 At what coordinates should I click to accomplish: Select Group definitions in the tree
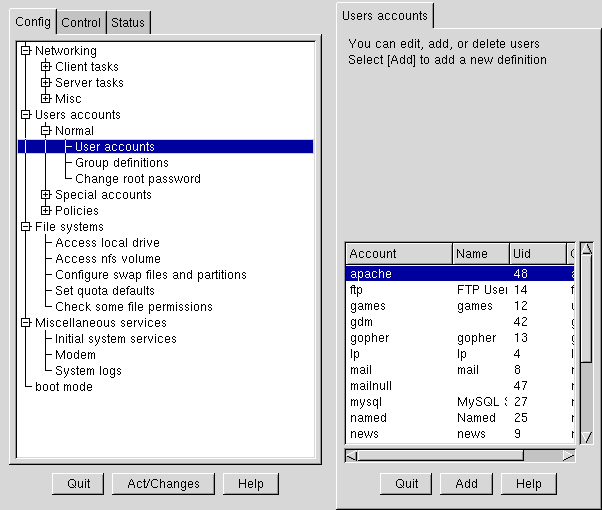[122, 163]
